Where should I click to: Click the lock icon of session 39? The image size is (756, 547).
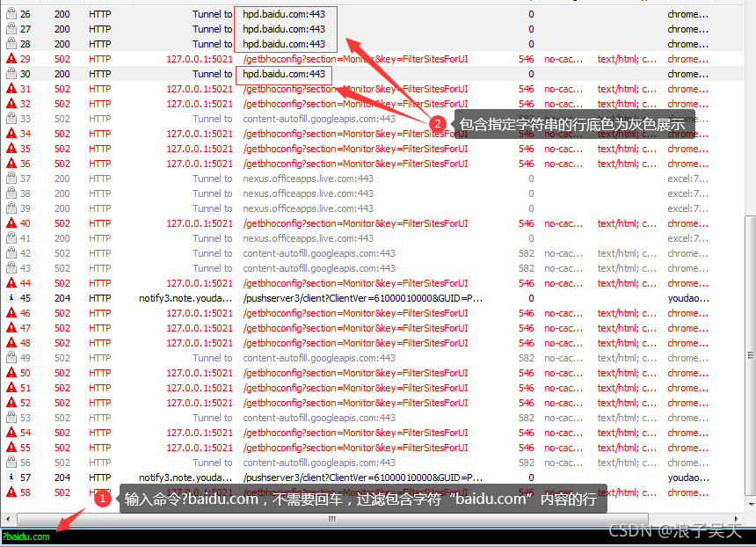pos(11,208)
